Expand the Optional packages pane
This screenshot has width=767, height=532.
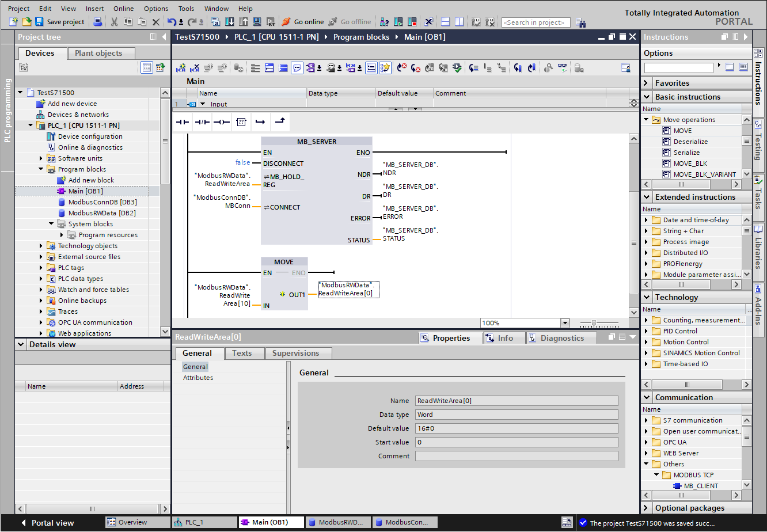tap(647, 508)
